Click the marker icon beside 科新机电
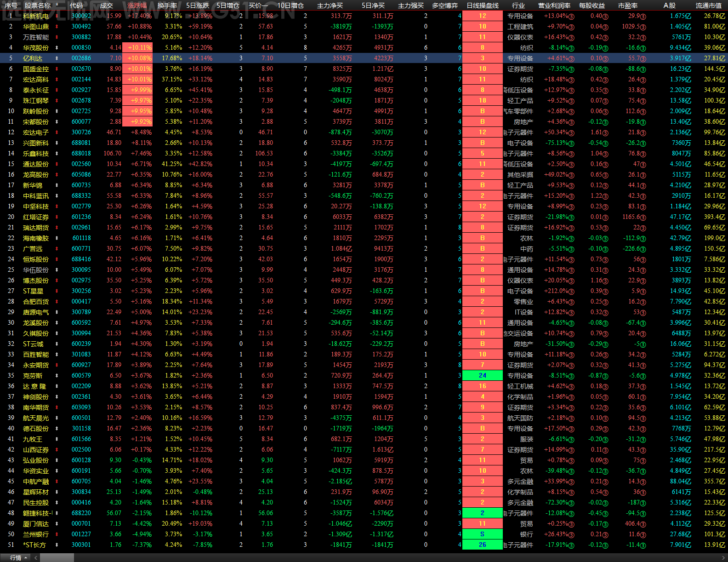The width and height of the screenshot is (728, 562). pyautogui.click(x=57, y=16)
